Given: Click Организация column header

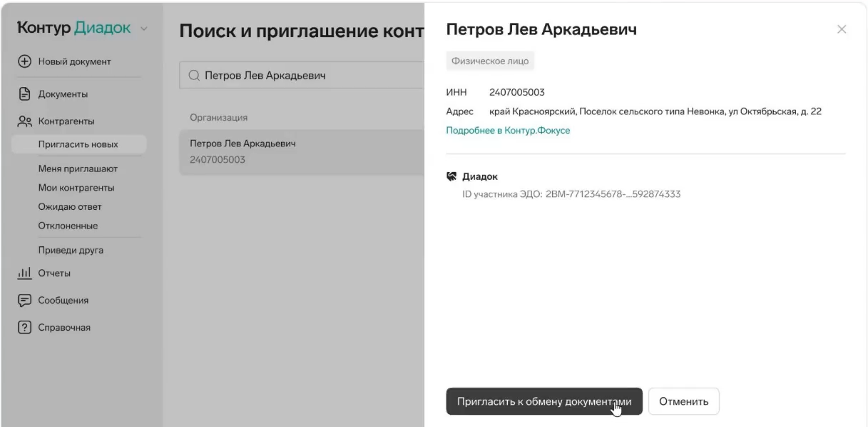Looking at the screenshot, I should click(218, 117).
